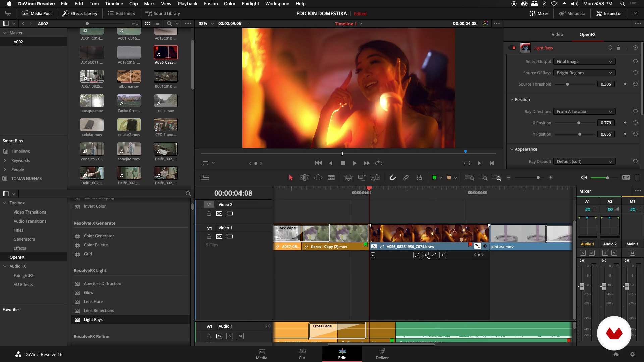Add keyframe for X Position
The image size is (644, 362).
coord(625,123)
